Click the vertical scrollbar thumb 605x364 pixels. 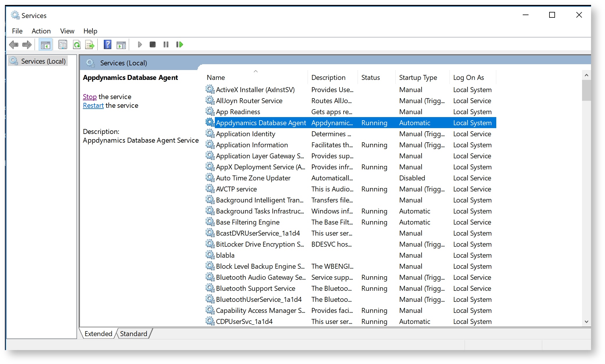586,90
